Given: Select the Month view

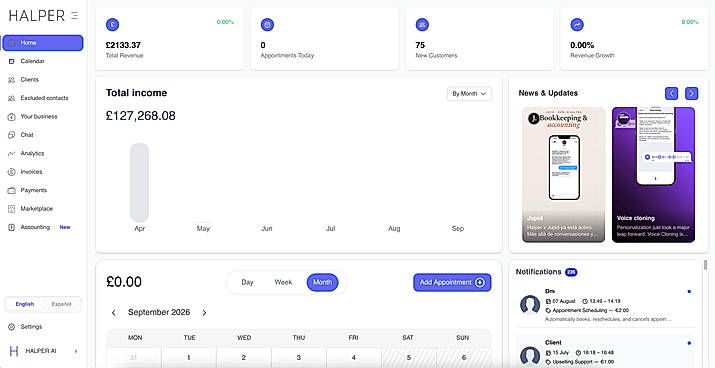Looking at the screenshot, I should 322,282.
